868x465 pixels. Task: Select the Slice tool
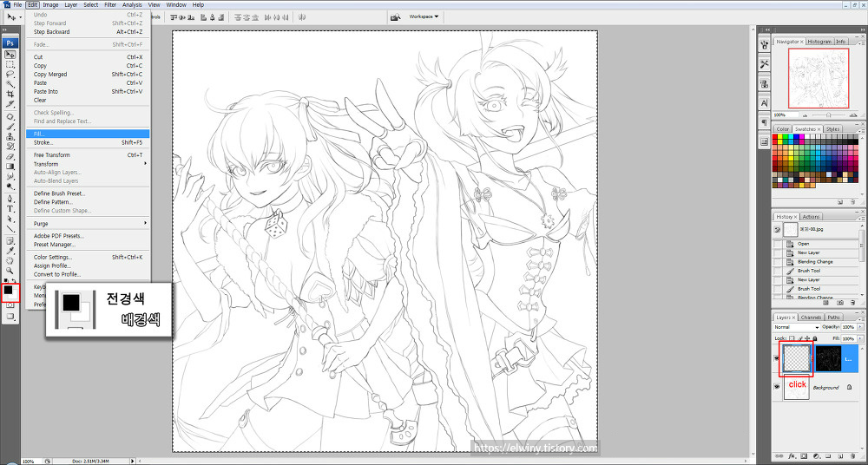10,103
